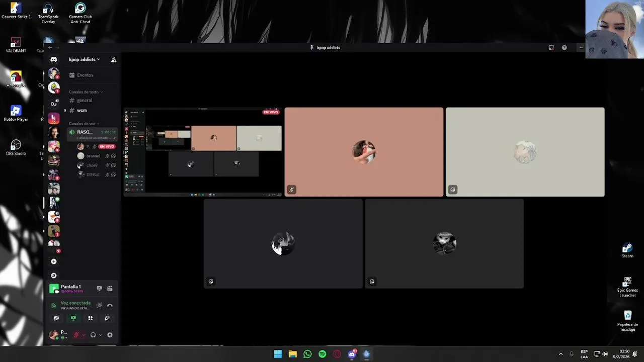Toggle deafen with headphones icon
This screenshot has width=644, height=362.
click(x=93, y=335)
